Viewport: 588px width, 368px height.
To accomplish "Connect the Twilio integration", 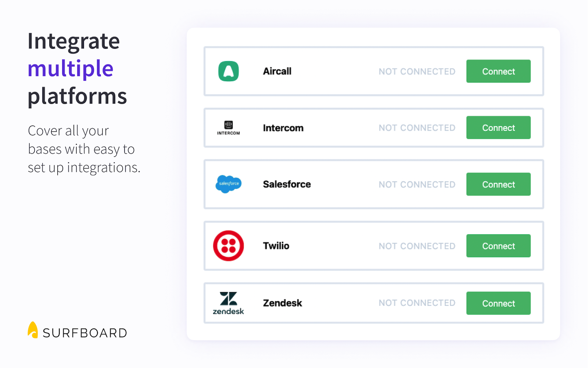I will click(x=498, y=246).
